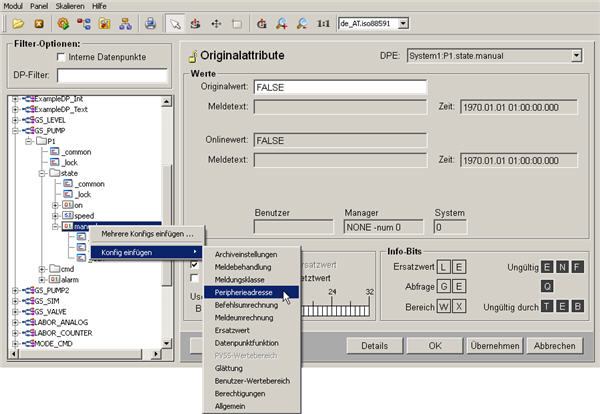Click the magnifier zoom-out icon
Screen dimensions: 600x414
[x=303, y=21]
